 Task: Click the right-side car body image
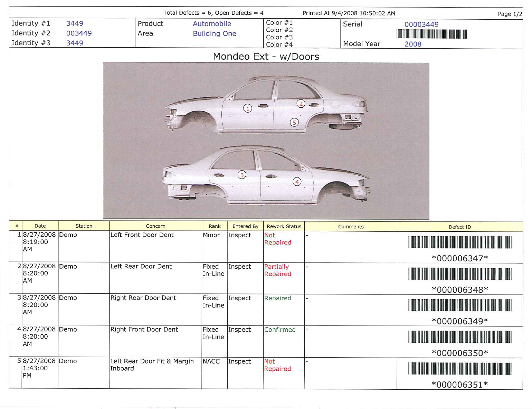266,175
